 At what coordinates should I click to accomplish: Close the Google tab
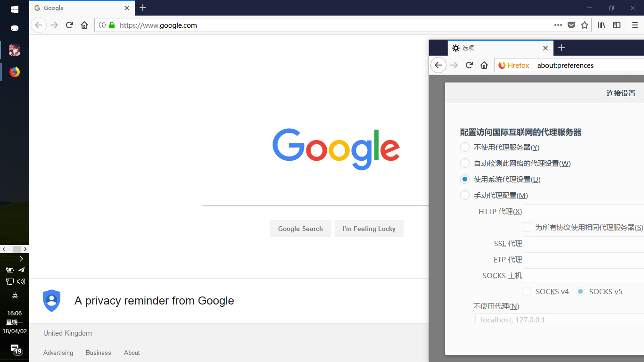point(127,8)
